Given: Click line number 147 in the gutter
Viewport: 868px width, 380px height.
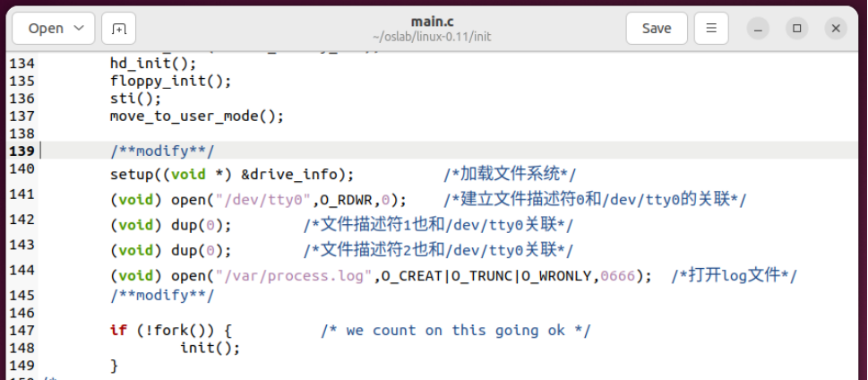Looking at the screenshot, I should click(x=21, y=331).
